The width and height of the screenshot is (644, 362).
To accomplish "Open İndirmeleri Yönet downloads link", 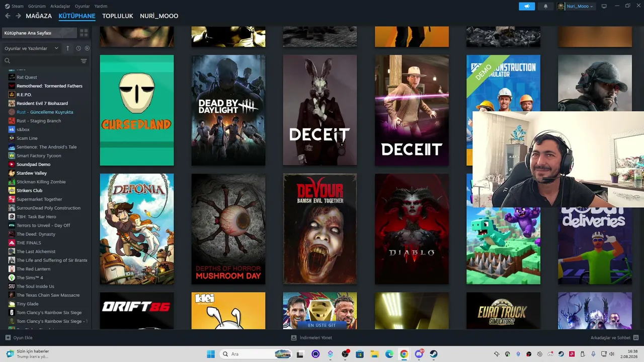I will (x=311, y=338).
